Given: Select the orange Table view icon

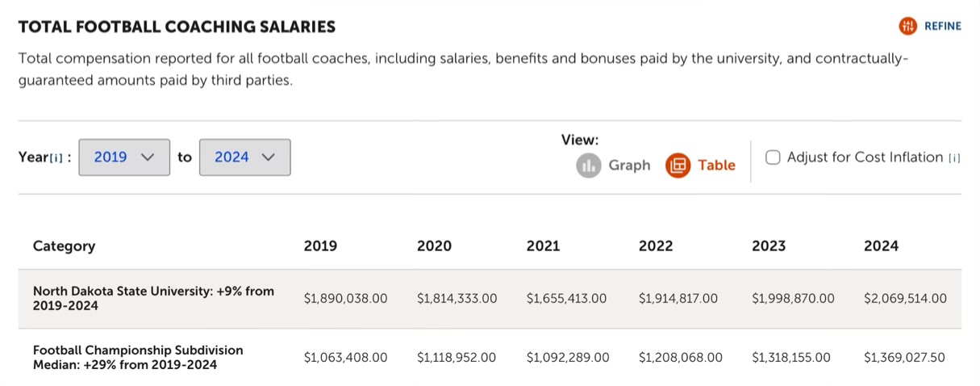Looking at the screenshot, I should click(678, 166).
